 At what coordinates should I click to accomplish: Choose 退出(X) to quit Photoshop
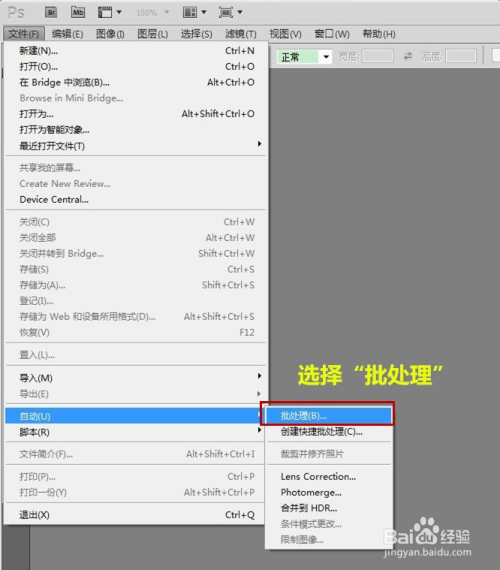136,515
